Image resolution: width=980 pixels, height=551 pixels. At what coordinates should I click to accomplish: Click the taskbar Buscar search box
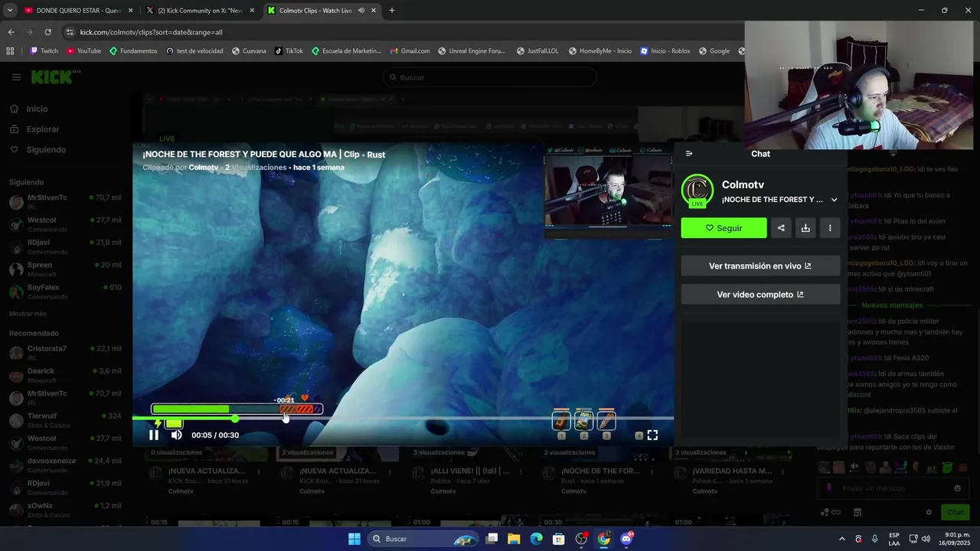423,539
